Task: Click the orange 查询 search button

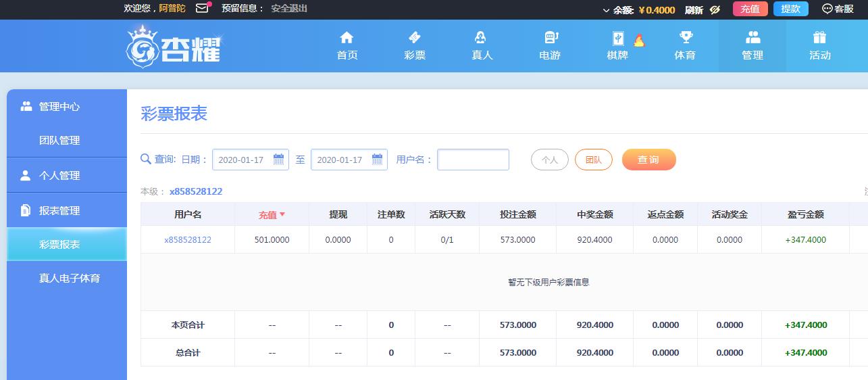Action: point(648,160)
